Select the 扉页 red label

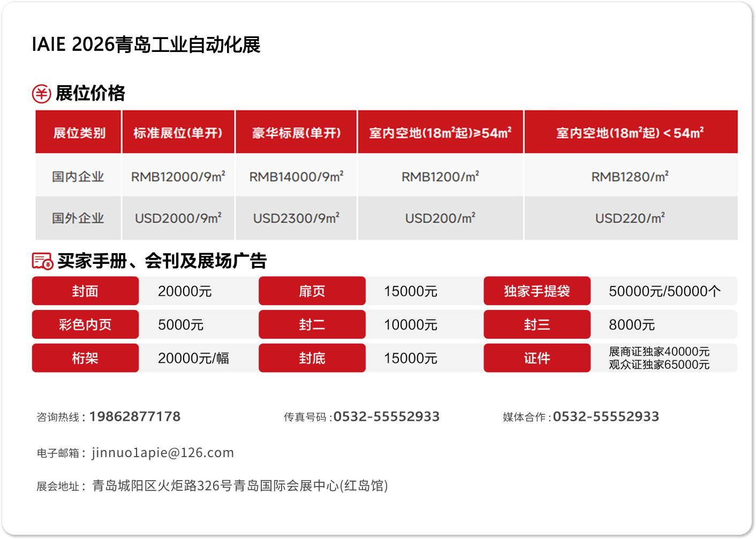point(312,291)
